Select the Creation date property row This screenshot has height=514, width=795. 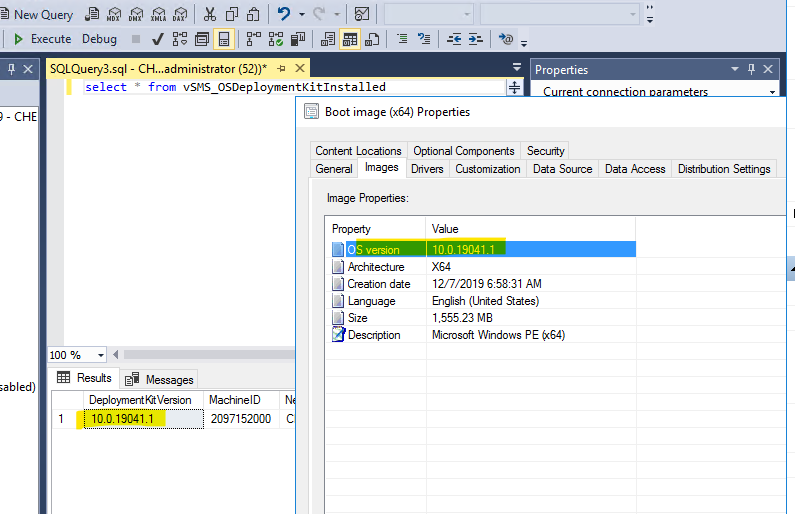coord(483,284)
